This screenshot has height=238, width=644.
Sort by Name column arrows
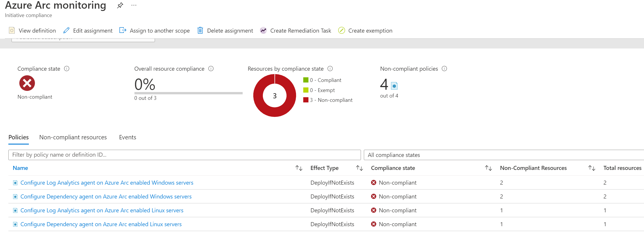coord(299,168)
